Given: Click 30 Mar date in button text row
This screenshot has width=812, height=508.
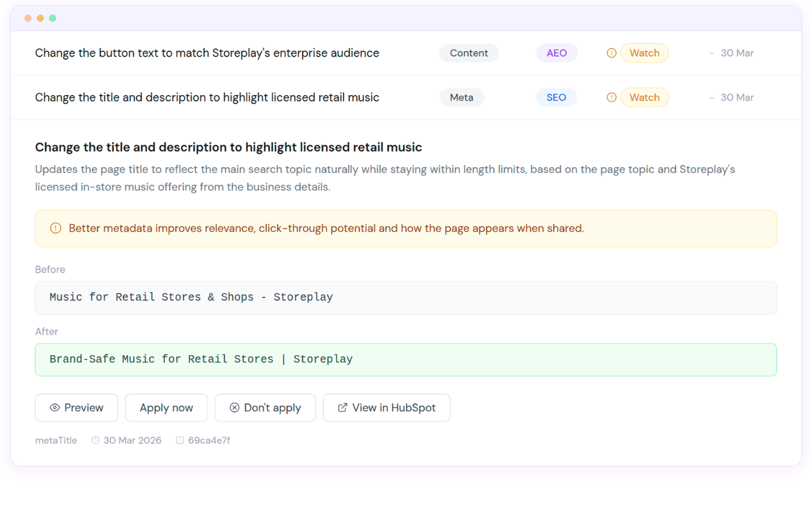Looking at the screenshot, I should coord(737,53).
